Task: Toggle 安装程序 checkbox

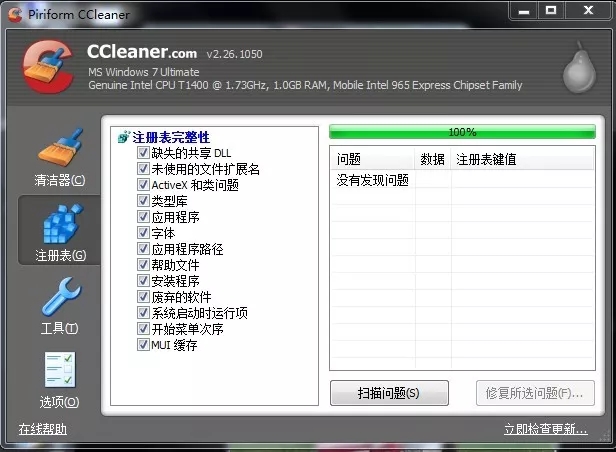Action: pos(143,281)
